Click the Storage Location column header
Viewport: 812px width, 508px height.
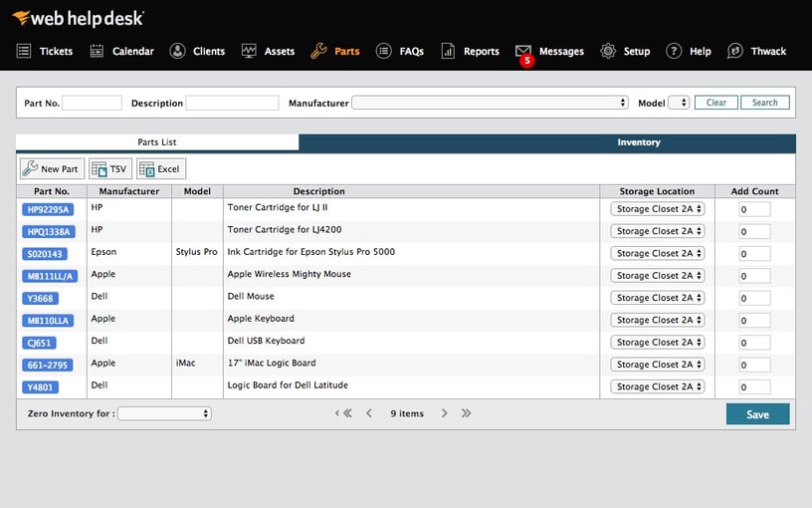(657, 191)
